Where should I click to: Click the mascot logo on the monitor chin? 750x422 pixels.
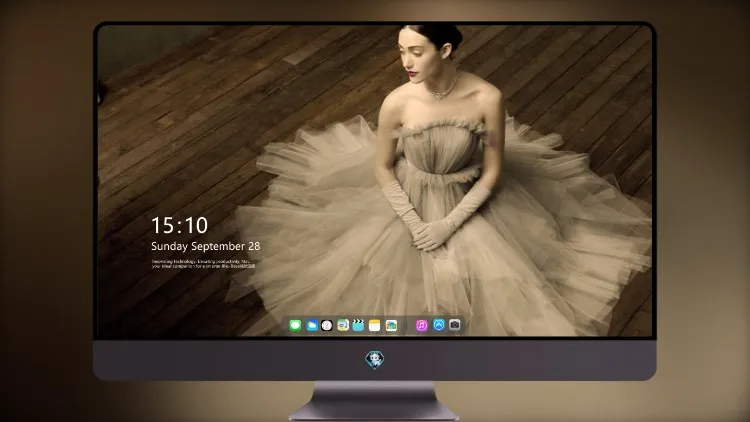(x=375, y=360)
